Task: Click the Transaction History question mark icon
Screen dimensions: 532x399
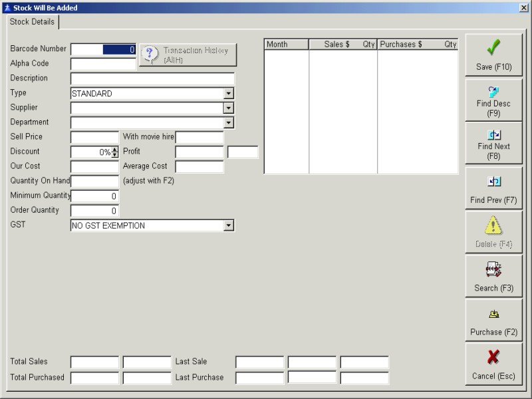Action: [x=151, y=55]
